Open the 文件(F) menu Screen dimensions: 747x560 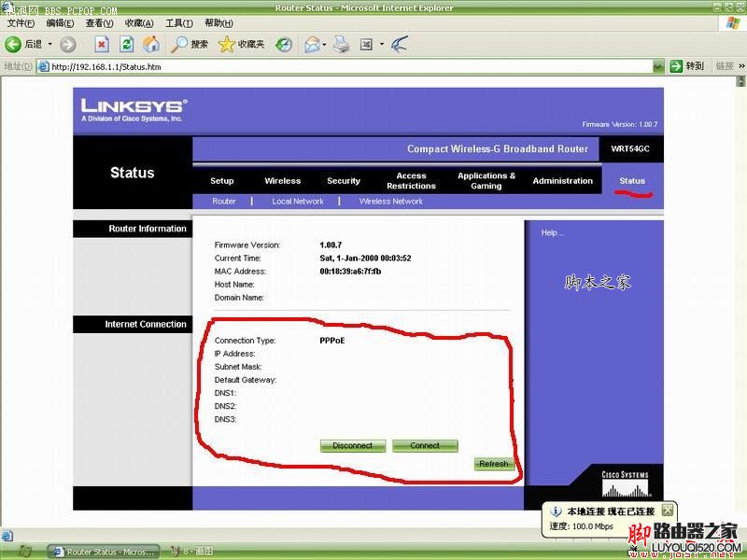(21, 22)
